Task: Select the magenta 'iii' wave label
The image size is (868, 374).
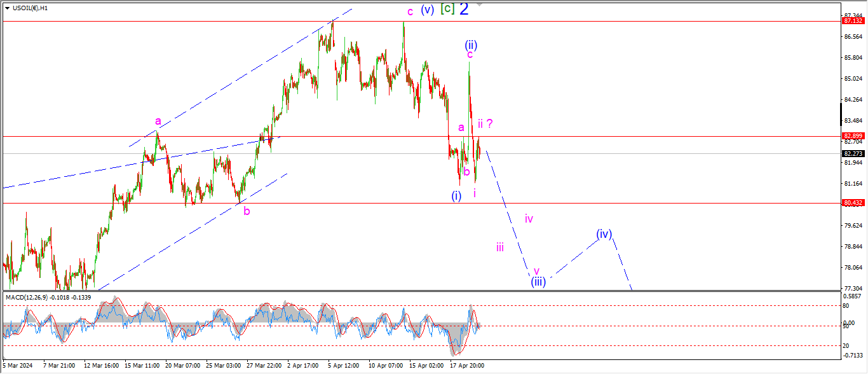Action: pos(500,247)
